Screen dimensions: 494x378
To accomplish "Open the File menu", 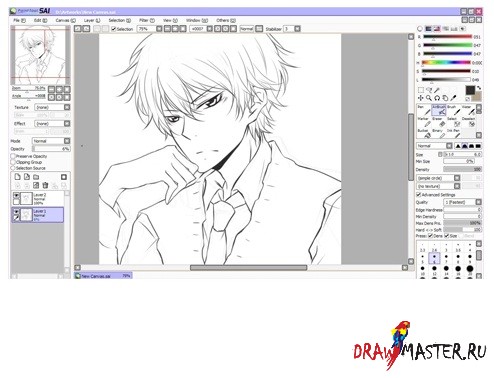I will point(19,20).
